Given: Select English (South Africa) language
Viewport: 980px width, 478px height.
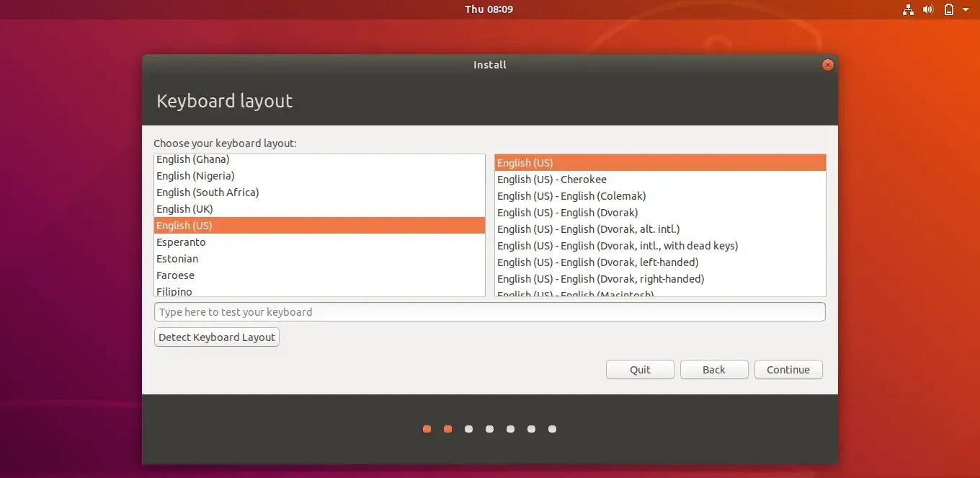Looking at the screenshot, I should pyautogui.click(x=319, y=192).
